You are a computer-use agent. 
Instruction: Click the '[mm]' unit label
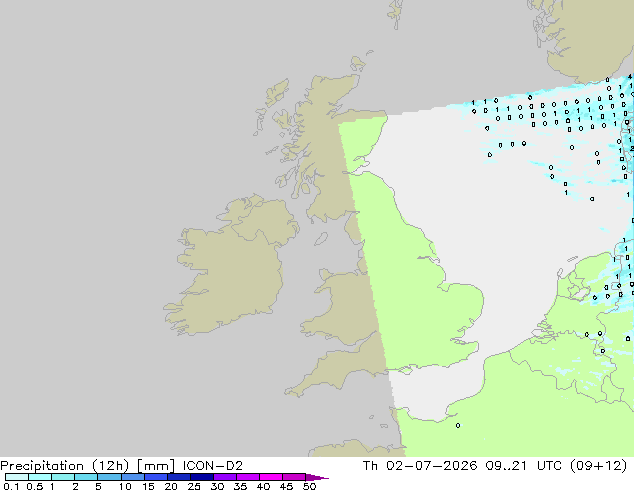tap(156, 466)
